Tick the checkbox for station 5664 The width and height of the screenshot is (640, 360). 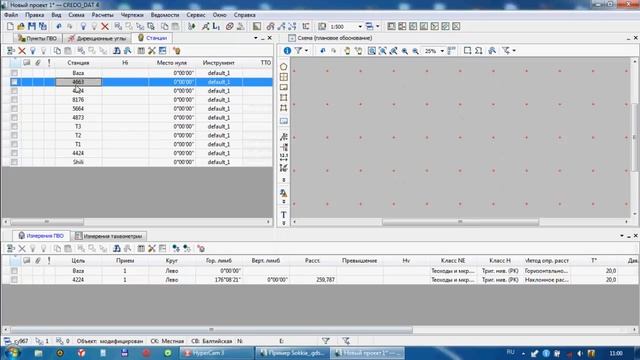coord(14,109)
